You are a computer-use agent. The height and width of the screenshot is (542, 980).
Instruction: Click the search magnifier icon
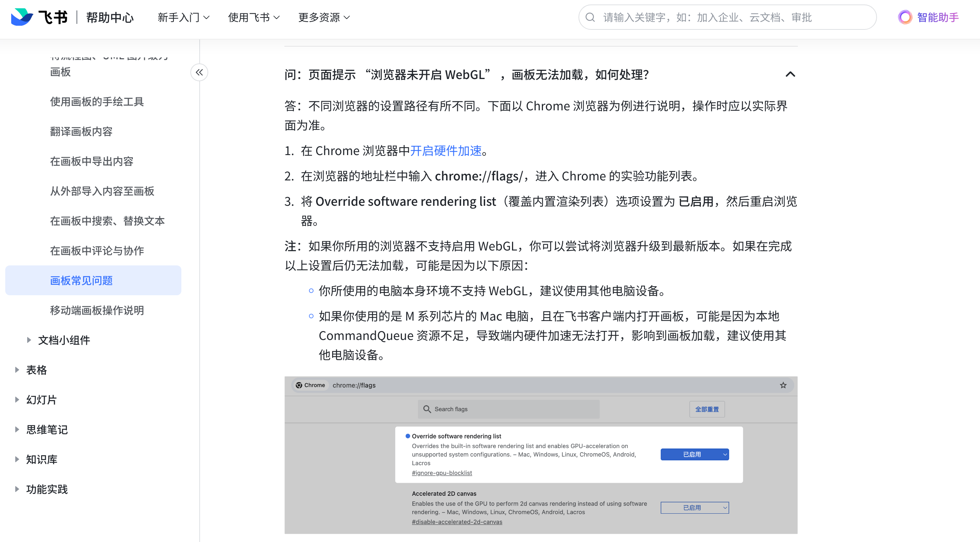[x=590, y=18]
